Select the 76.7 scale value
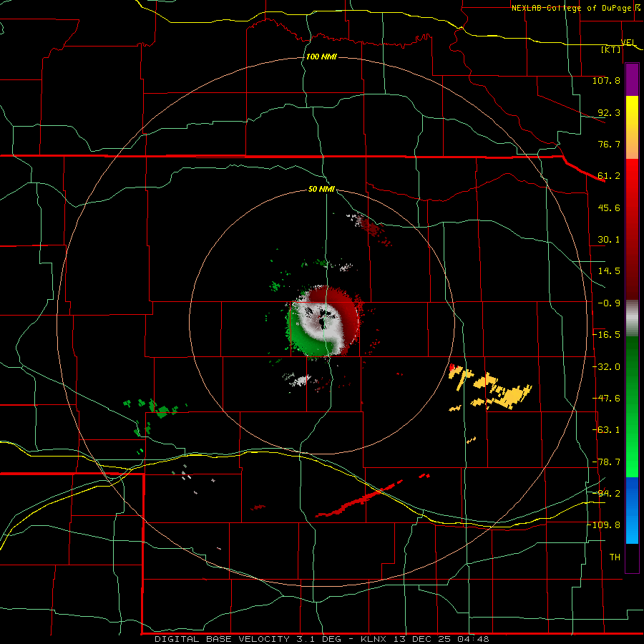 click(609, 144)
